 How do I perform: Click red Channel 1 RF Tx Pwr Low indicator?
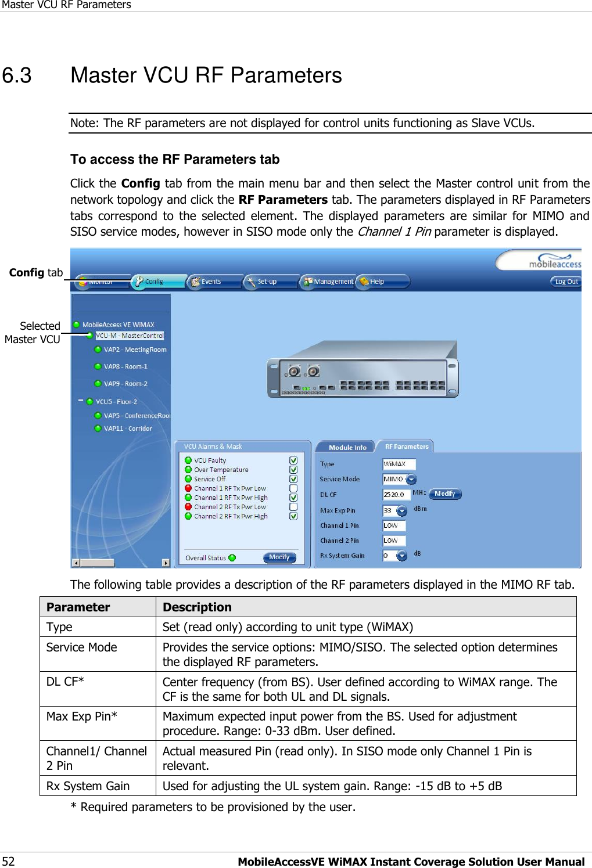(x=188, y=488)
